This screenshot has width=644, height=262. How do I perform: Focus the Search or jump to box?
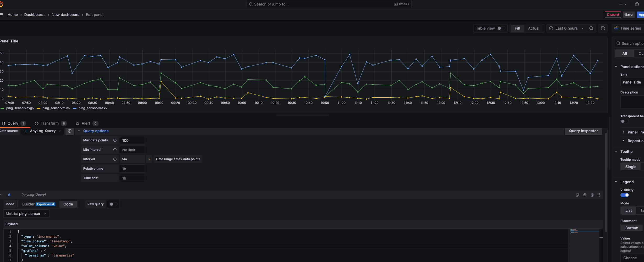pyautogui.click(x=329, y=4)
